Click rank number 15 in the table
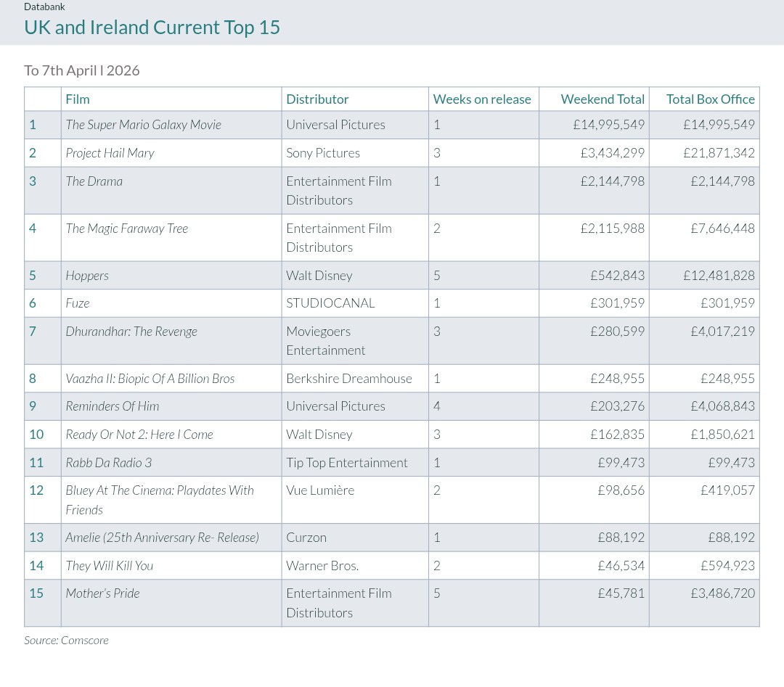 [36, 593]
